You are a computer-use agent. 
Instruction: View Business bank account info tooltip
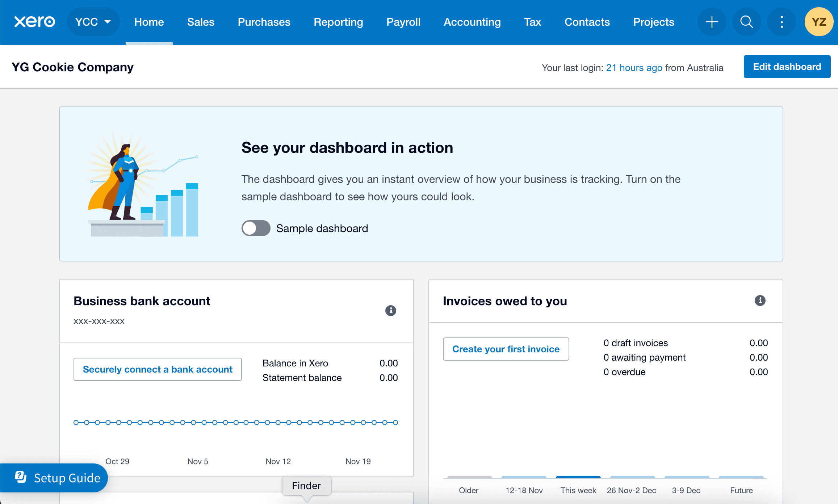coord(390,311)
